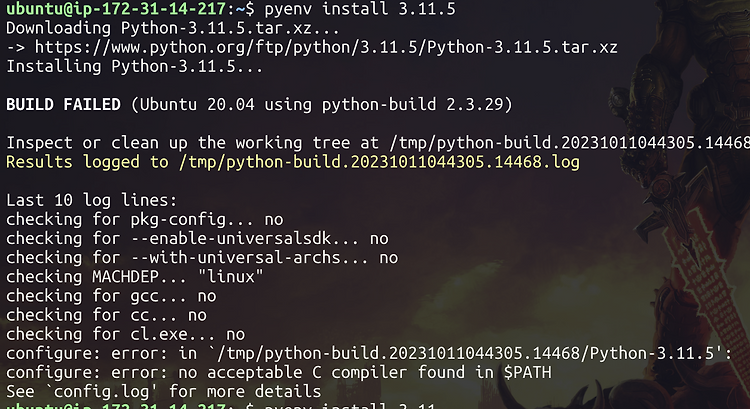Click the 'python-build 2.3.29' version text

coord(412,105)
